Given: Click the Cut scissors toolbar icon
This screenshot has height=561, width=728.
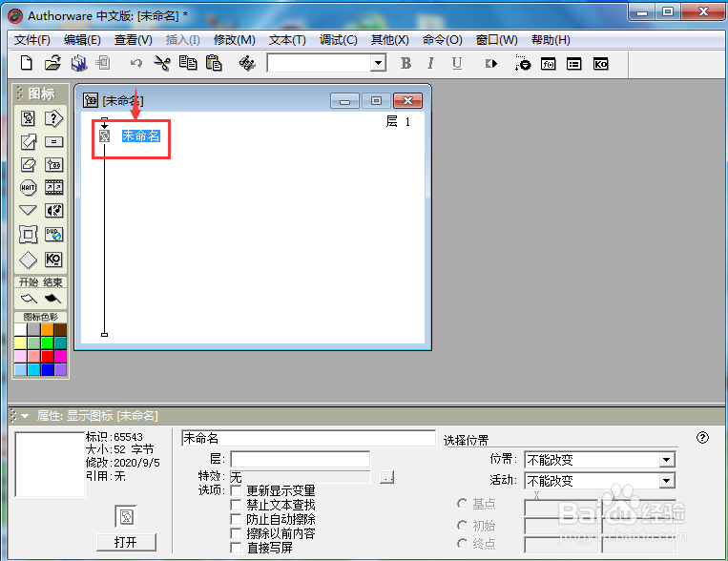Looking at the screenshot, I should pos(161,63).
